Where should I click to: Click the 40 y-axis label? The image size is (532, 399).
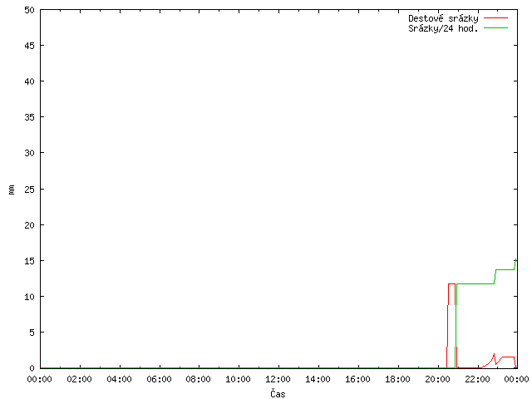pyautogui.click(x=30, y=81)
